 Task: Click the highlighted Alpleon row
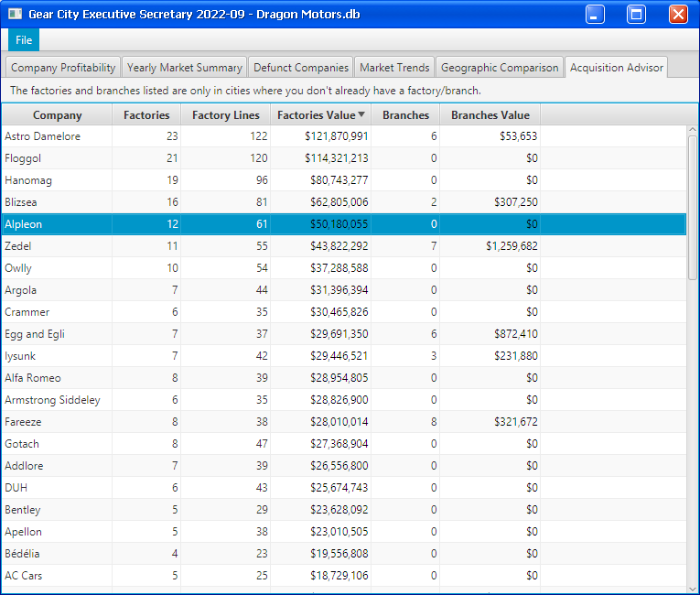click(x=344, y=223)
